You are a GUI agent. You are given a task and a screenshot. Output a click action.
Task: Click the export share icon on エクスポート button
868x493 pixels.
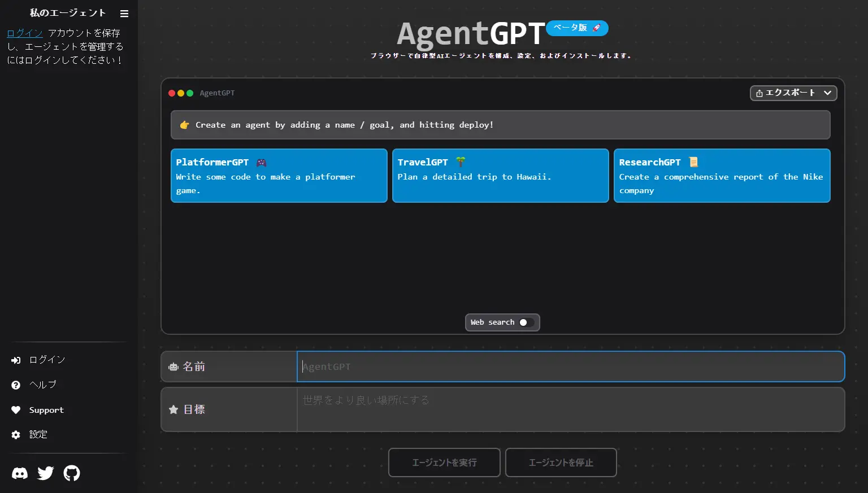point(759,93)
